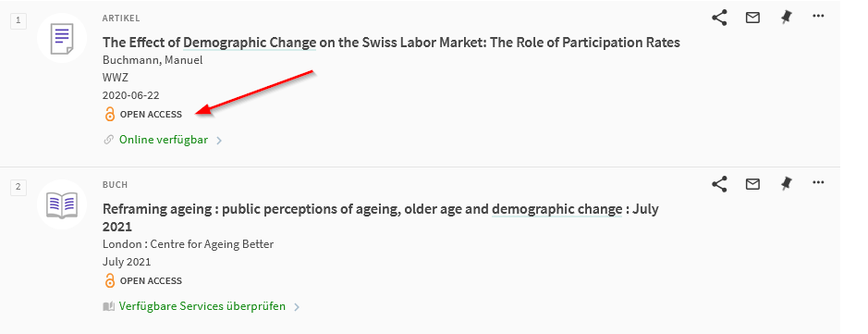Pin the Swiss Labor Market article

coord(786,18)
